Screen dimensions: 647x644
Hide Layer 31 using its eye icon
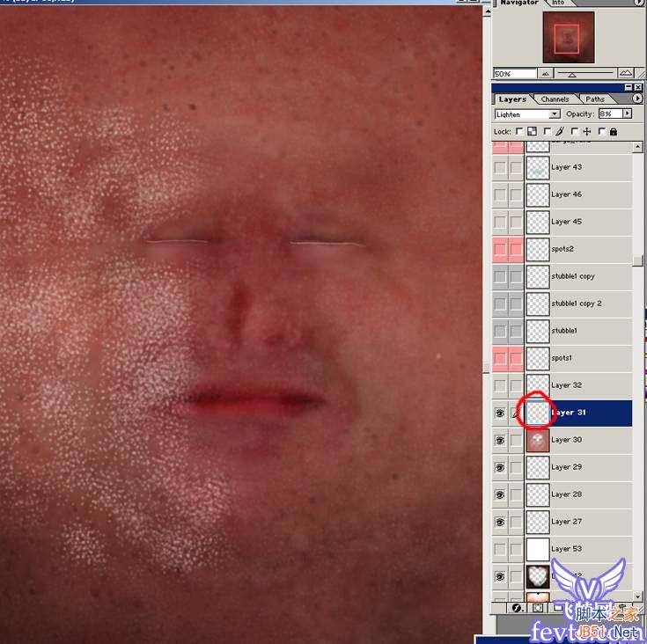tap(500, 413)
